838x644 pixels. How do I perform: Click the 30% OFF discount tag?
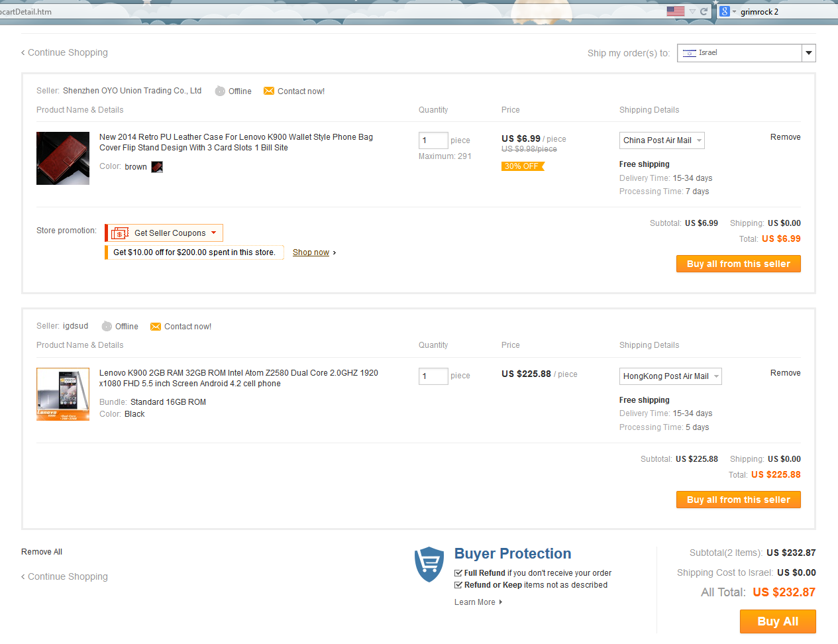pos(523,166)
